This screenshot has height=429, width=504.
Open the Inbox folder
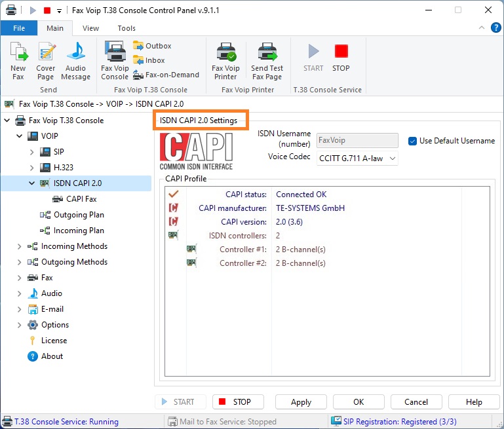[149, 60]
